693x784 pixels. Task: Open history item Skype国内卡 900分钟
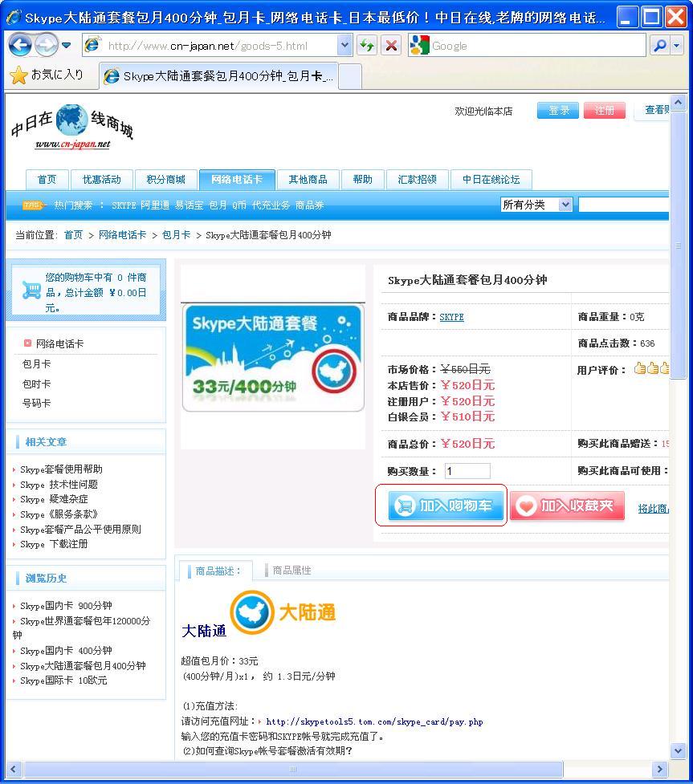point(66,606)
